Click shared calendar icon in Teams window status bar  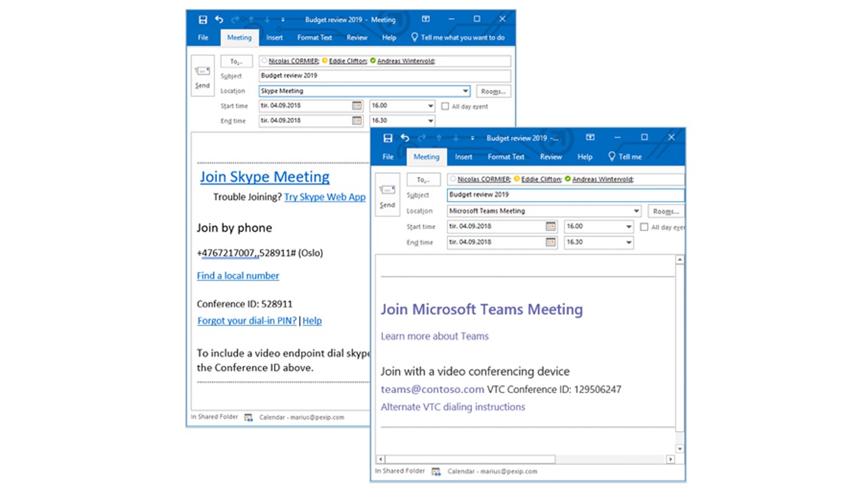tap(436, 472)
